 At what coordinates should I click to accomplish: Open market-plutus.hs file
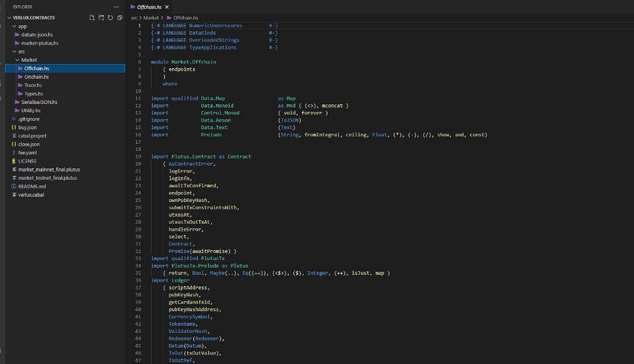tap(40, 43)
